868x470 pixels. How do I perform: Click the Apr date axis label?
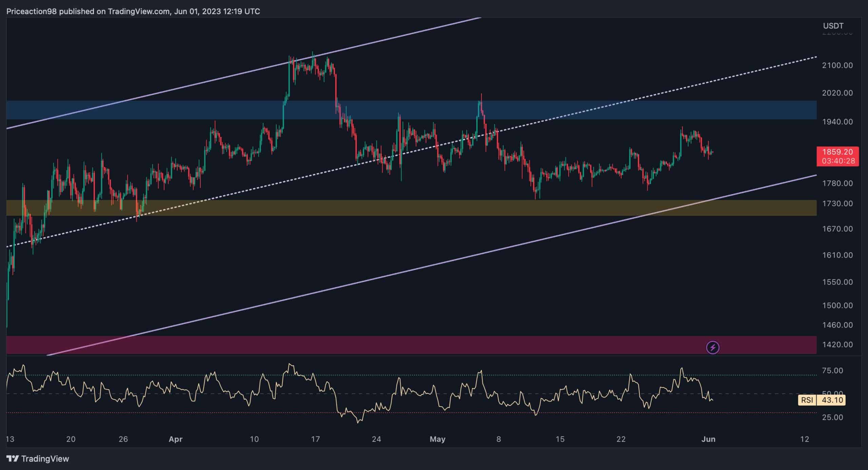click(x=176, y=439)
